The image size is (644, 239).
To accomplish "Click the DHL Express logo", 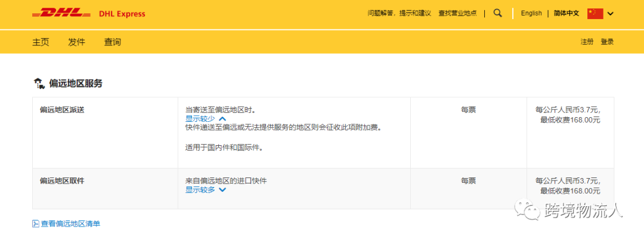I will 88,14.
